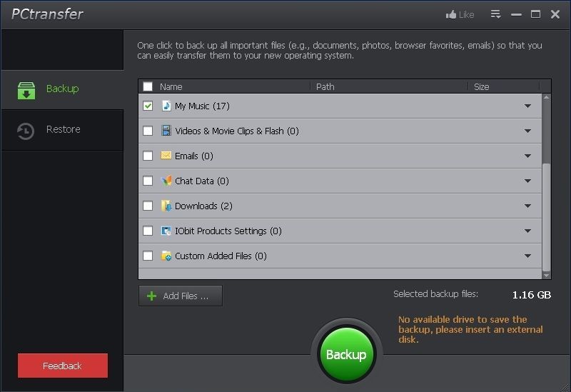Click the 'Selected backup files:' label

436,293
